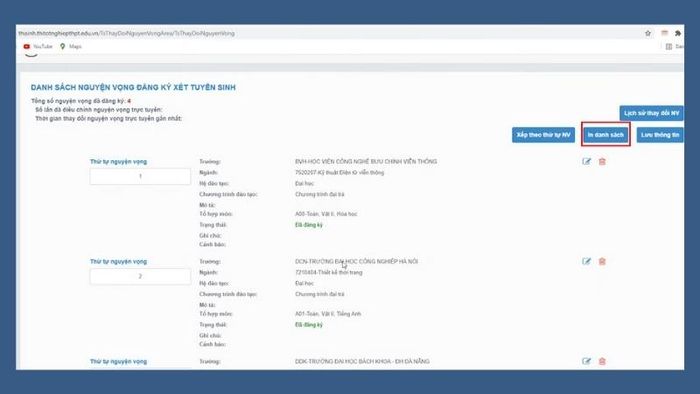700x394 pixels.
Task: Click Tổng số nguyện vọng đã đăng ký
Action: coord(81,101)
